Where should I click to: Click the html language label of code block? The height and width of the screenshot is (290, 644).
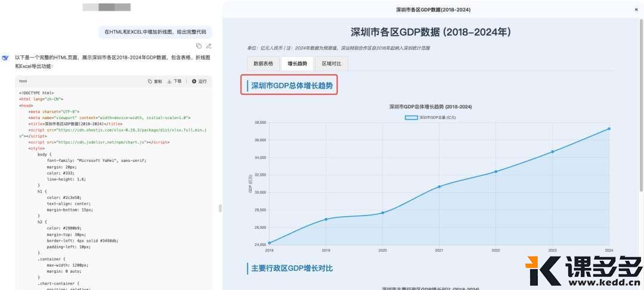(23, 81)
